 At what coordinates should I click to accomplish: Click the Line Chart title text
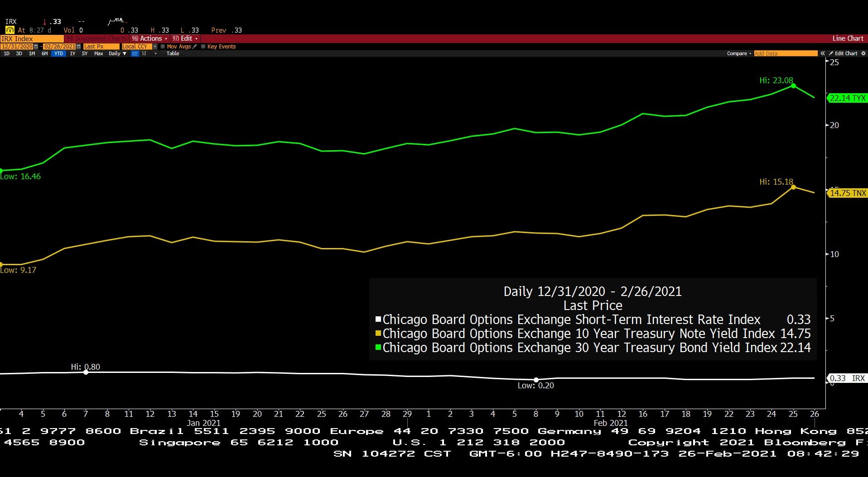point(848,38)
